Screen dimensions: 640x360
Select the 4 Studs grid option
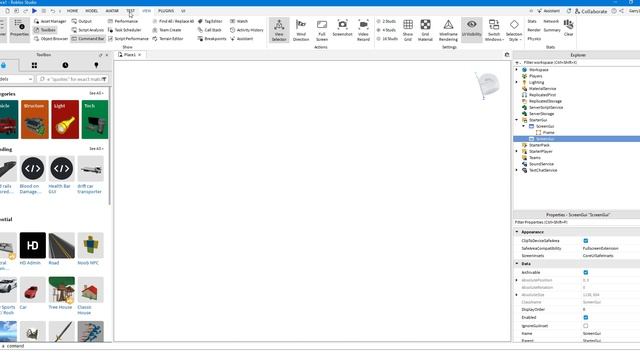387,30
